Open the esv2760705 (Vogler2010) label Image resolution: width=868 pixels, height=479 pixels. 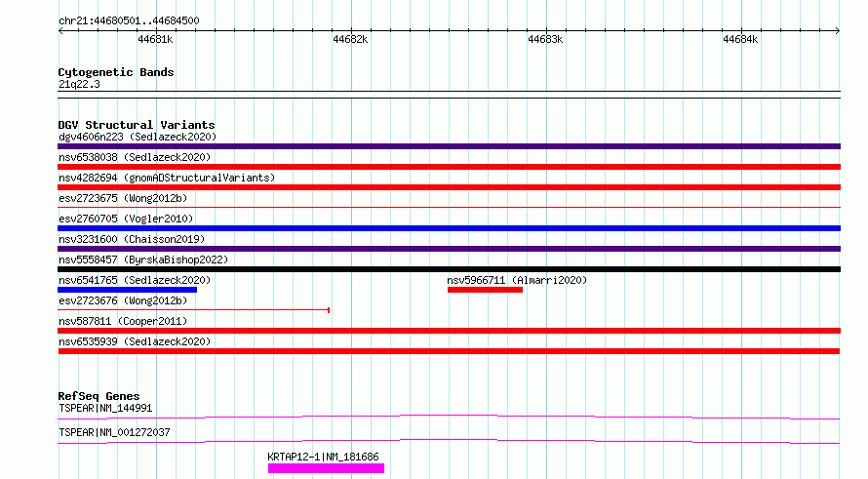126,219
